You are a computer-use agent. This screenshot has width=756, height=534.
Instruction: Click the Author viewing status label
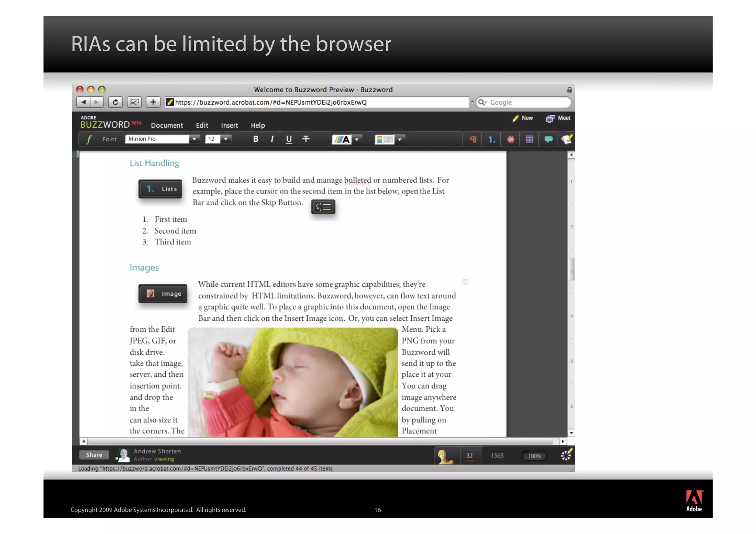point(154,459)
